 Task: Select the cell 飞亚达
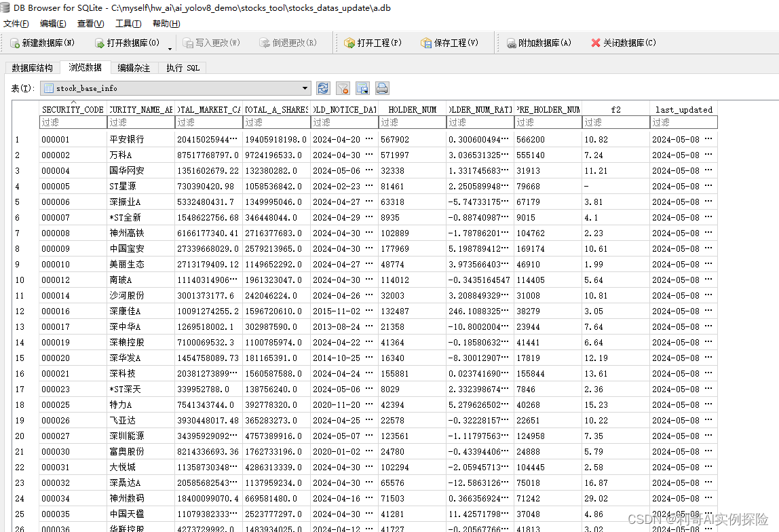click(141, 421)
